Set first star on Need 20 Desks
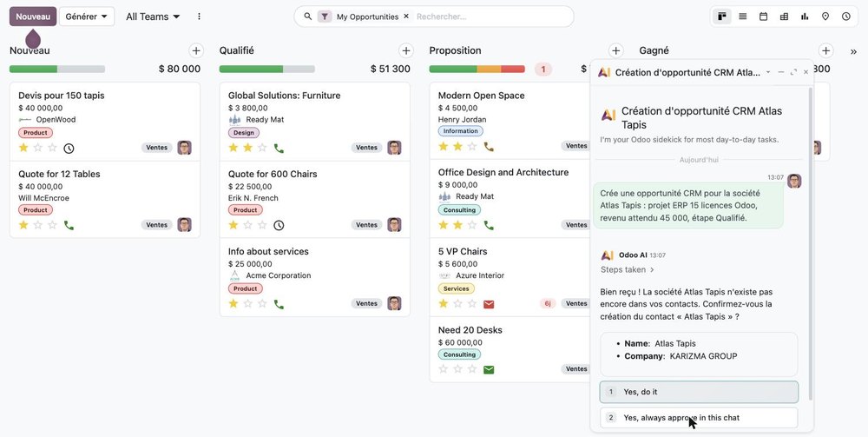 coord(443,369)
